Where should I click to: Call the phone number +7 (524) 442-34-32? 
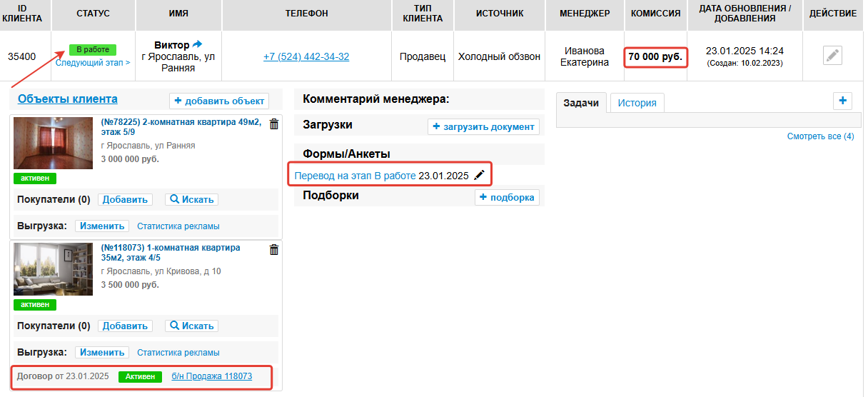pyautogui.click(x=306, y=56)
